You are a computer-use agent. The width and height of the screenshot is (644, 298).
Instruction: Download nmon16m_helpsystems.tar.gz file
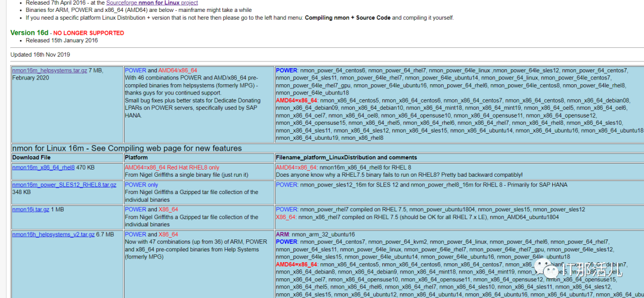coord(49,70)
